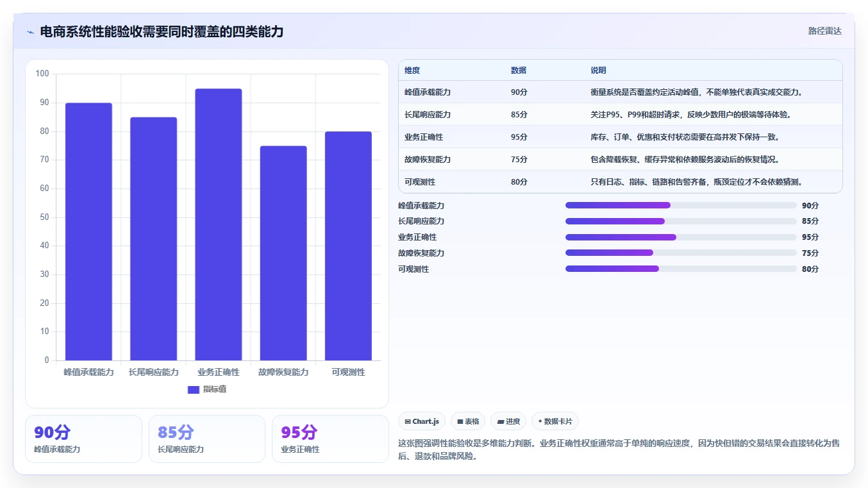Click the 路径雷达 label in the header
This screenshot has height=488, width=868.
point(824,31)
